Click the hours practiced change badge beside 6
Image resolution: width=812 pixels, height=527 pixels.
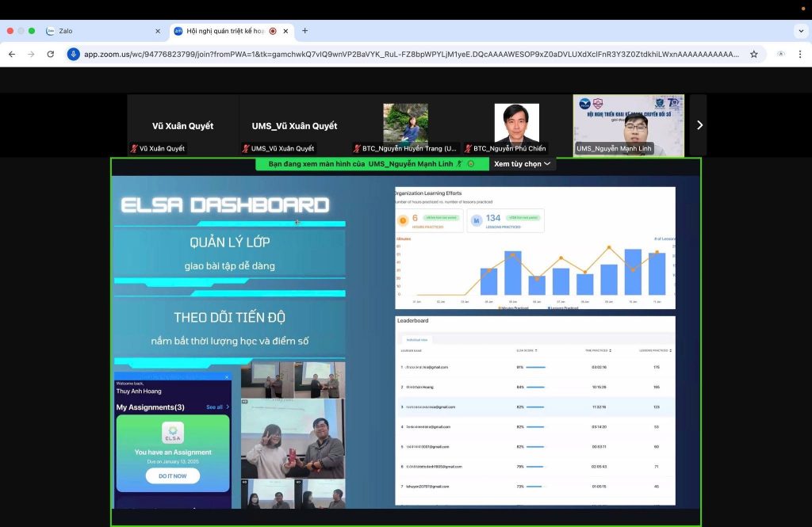point(441,218)
